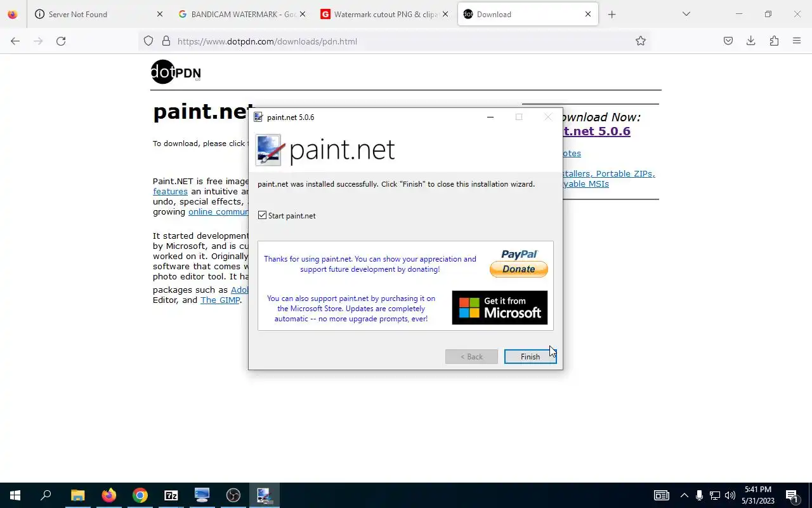The image size is (812, 508).
Task: Bookmark this page with star icon
Action: pos(641,41)
